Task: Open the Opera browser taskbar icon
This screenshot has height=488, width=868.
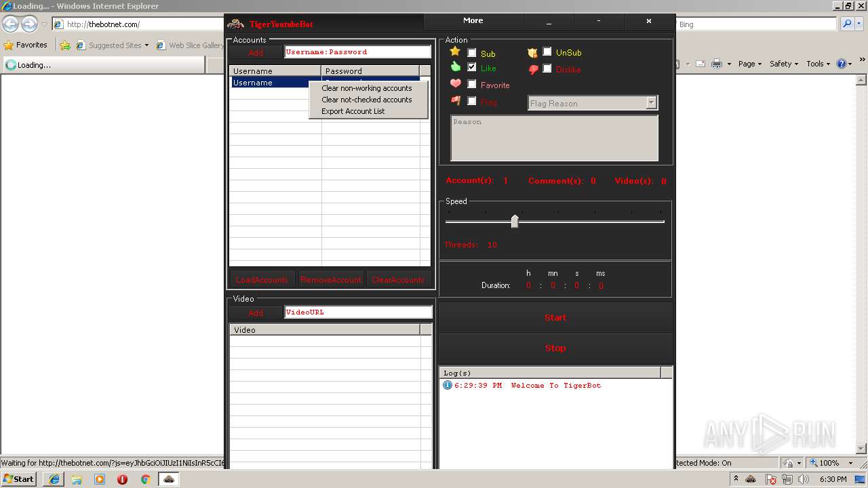Action: pyautogui.click(x=122, y=479)
